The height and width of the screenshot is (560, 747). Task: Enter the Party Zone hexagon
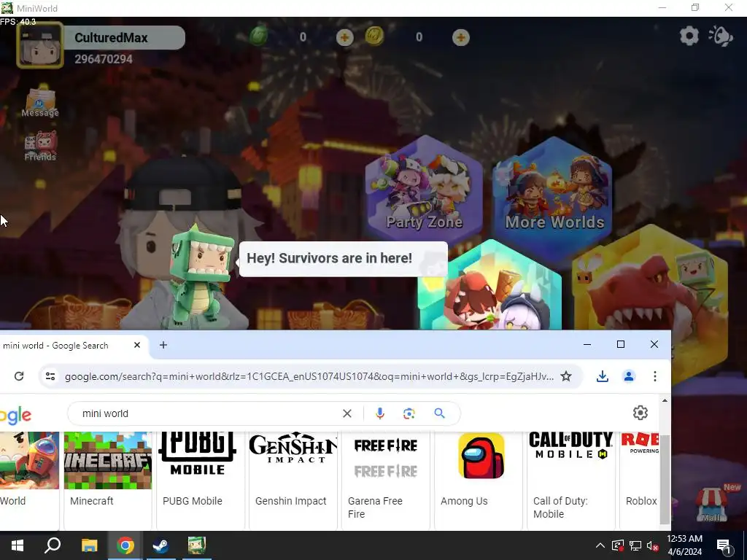coord(424,190)
